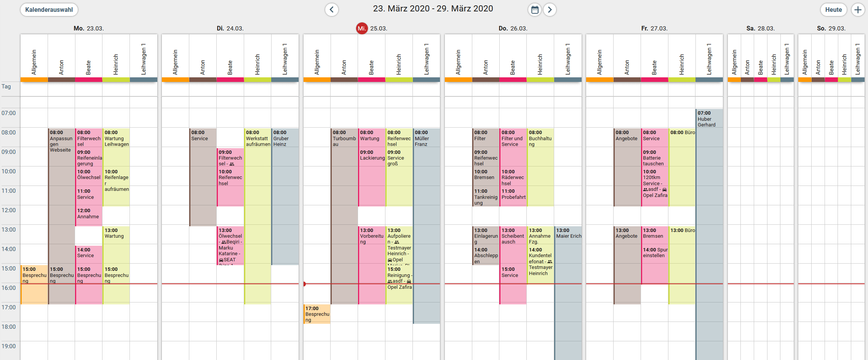Open Friday 09:00 Batterie tauschen appointment
Viewport: 868px width, 360px height.
pyautogui.click(x=655, y=158)
